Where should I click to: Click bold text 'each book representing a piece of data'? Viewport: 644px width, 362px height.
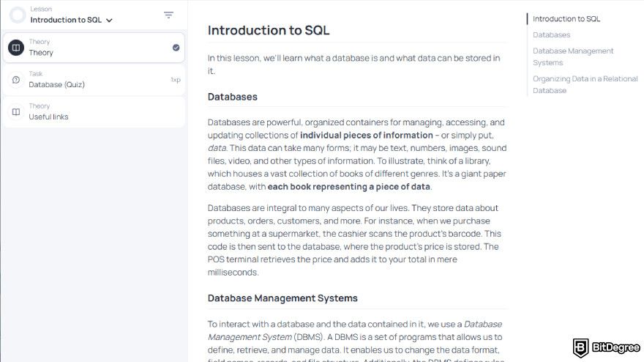click(348, 187)
